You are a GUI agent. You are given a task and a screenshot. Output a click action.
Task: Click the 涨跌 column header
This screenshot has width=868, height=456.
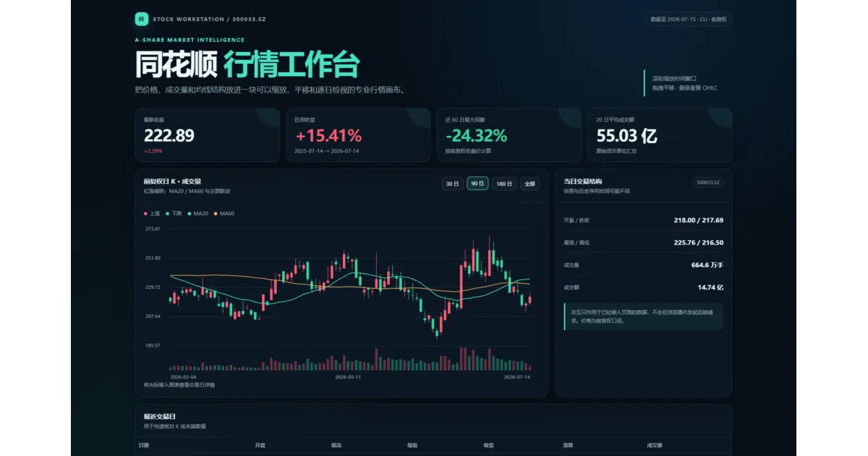(568, 445)
